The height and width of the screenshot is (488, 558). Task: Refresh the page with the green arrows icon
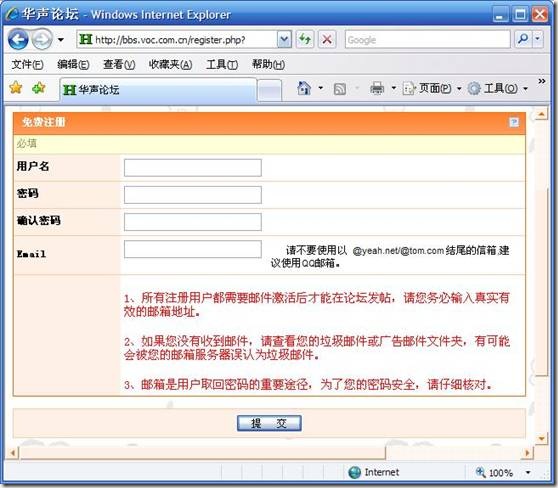pyautogui.click(x=305, y=39)
